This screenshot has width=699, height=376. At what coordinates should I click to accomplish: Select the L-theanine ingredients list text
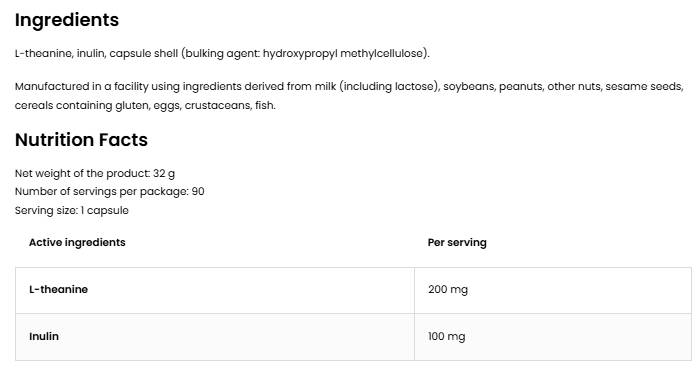[222, 54]
